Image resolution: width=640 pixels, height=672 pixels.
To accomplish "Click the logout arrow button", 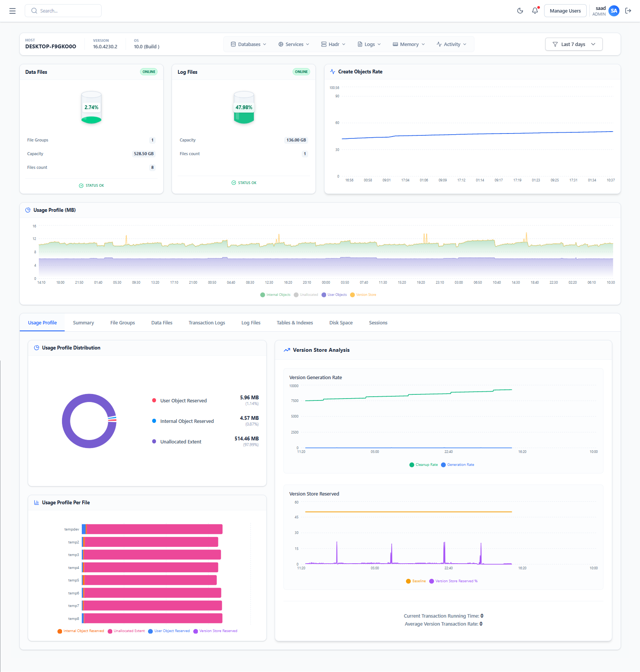I will click(x=628, y=11).
